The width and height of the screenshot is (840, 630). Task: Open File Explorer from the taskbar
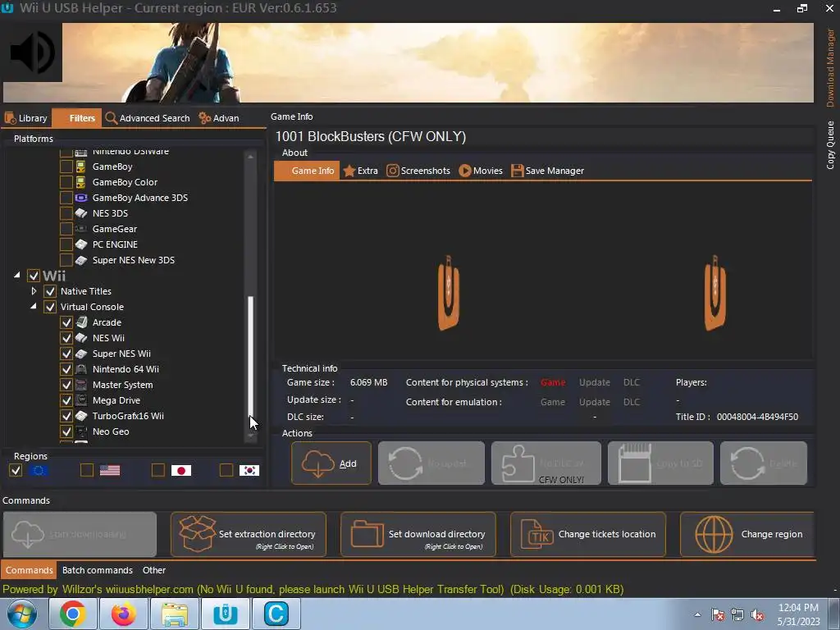pos(174,614)
